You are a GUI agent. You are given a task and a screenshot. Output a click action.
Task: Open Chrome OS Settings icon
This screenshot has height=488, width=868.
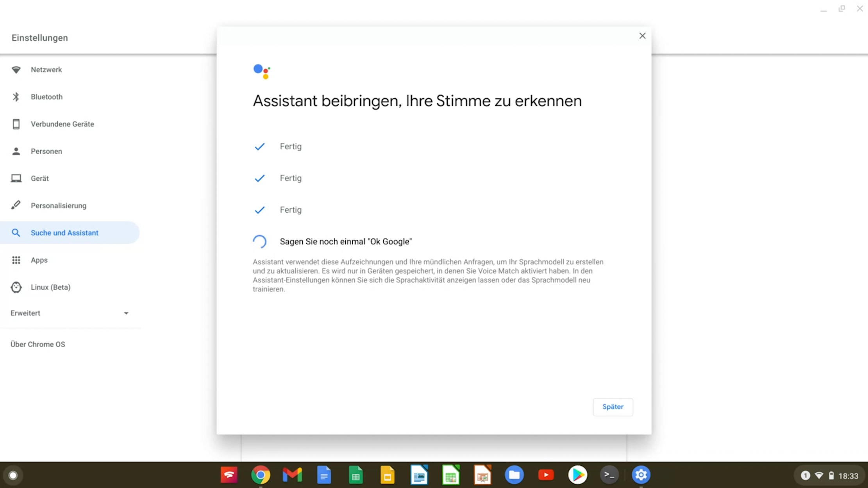pyautogui.click(x=641, y=474)
